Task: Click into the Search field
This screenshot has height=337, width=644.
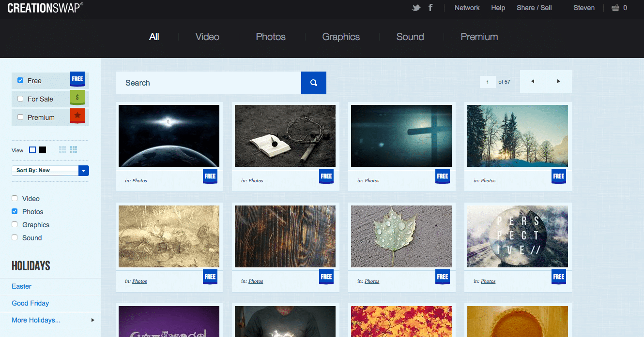Action: (208, 83)
